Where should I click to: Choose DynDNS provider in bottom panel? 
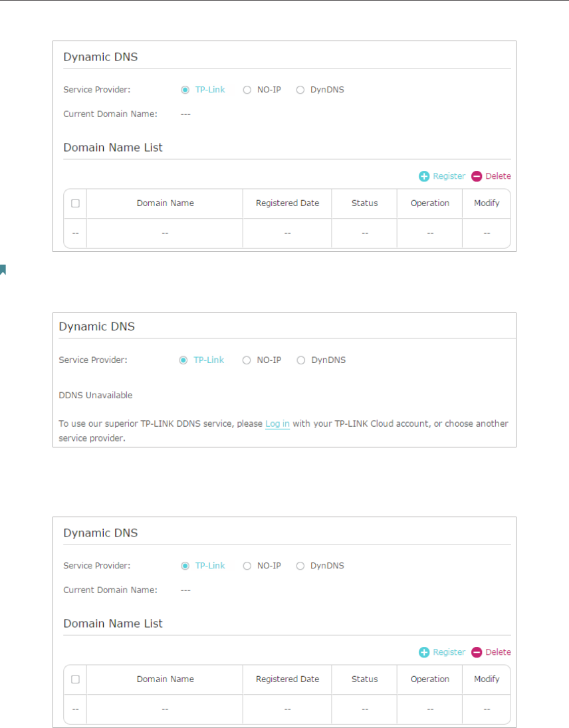pyautogui.click(x=300, y=566)
